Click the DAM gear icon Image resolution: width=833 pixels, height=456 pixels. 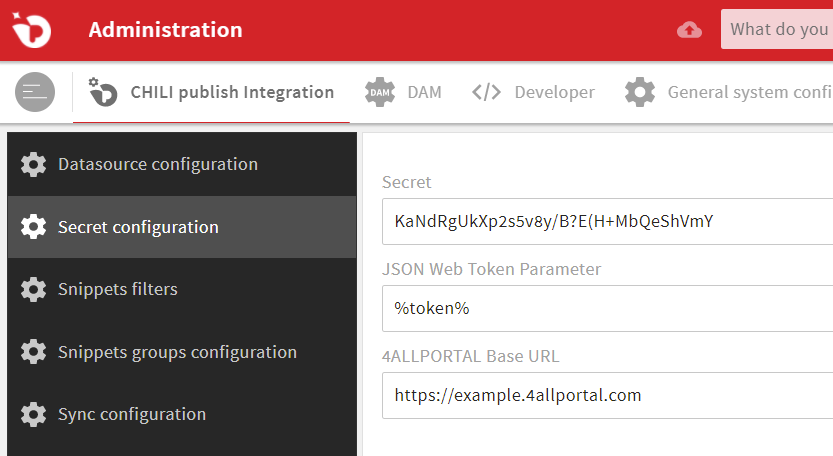(x=380, y=92)
